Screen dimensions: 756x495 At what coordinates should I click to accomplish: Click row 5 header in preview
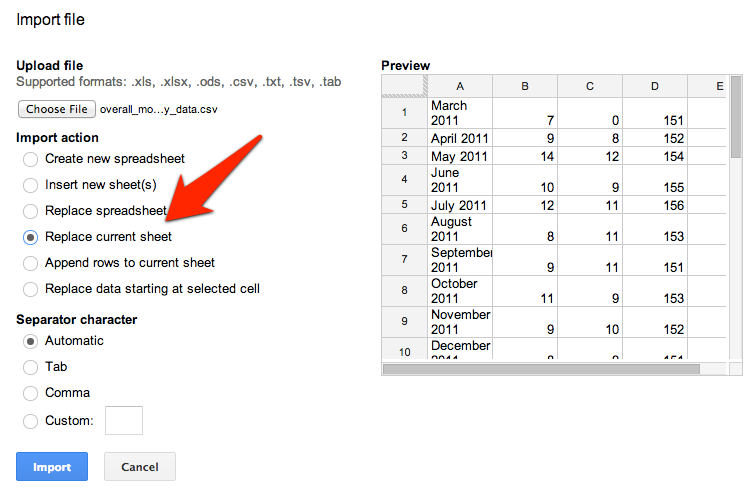[x=405, y=204]
